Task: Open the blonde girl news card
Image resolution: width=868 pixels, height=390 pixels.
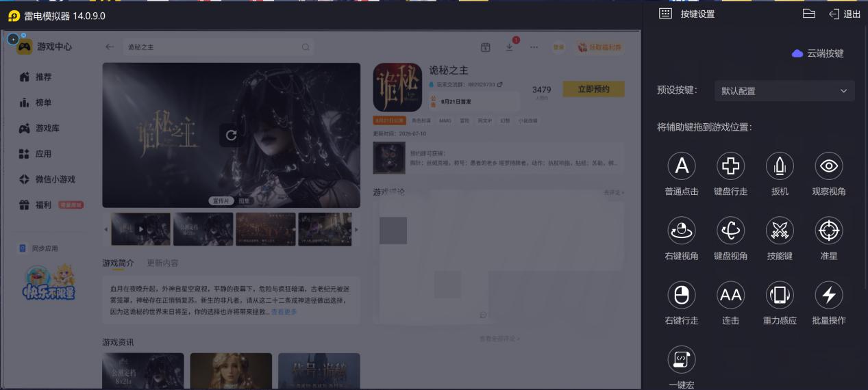Action: point(231,371)
